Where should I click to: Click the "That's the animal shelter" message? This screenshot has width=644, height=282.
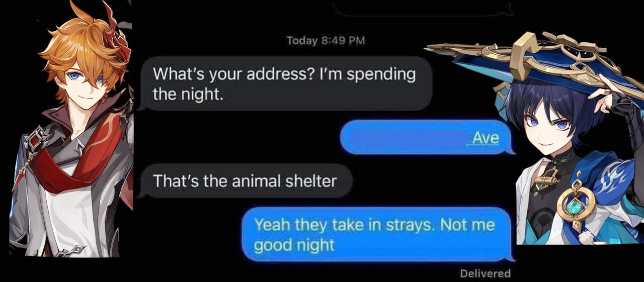(245, 180)
